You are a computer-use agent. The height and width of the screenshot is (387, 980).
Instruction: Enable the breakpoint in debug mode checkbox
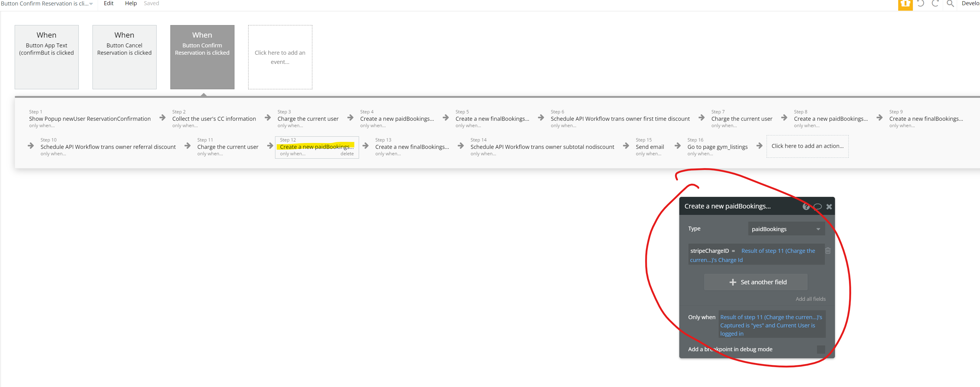[821, 349]
